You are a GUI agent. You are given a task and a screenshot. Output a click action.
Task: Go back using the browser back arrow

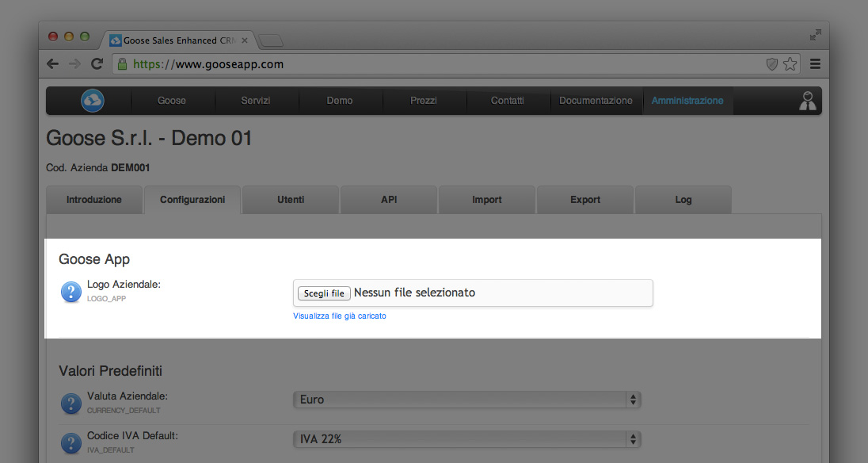(x=52, y=63)
